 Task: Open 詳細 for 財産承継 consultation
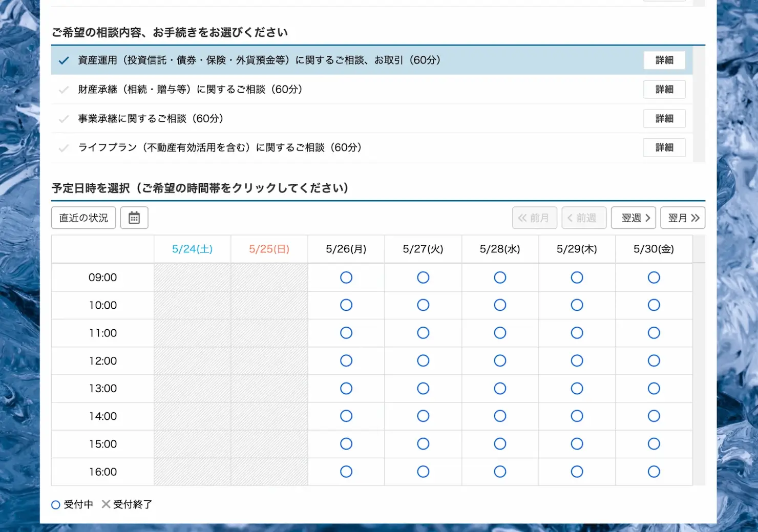pos(664,89)
